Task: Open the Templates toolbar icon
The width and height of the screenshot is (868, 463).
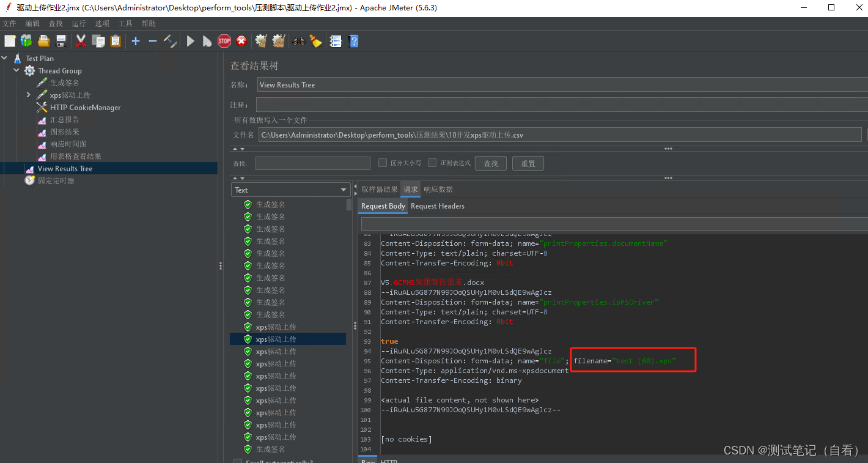Action: [26, 41]
